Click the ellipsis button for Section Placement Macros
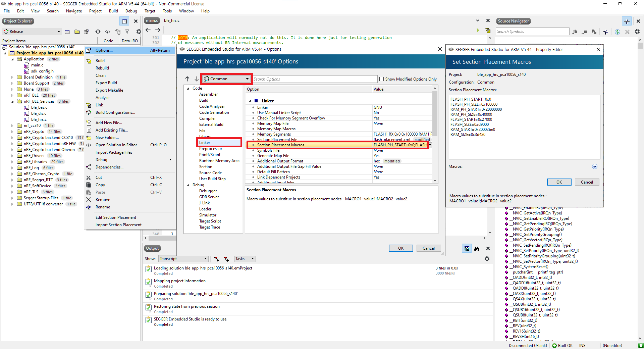644x349 pixels. pos(430,145)
